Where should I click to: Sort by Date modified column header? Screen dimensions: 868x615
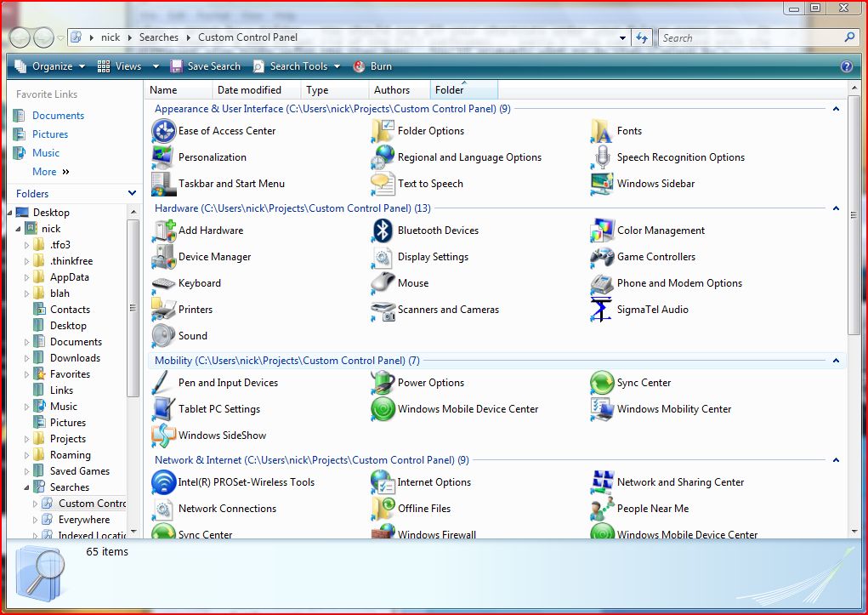[x=256, y=90]
